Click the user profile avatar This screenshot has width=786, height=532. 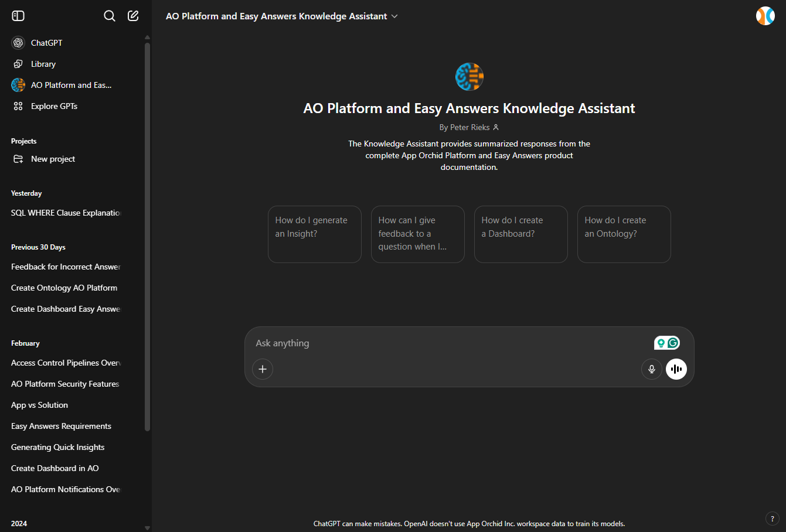[765, 16]
